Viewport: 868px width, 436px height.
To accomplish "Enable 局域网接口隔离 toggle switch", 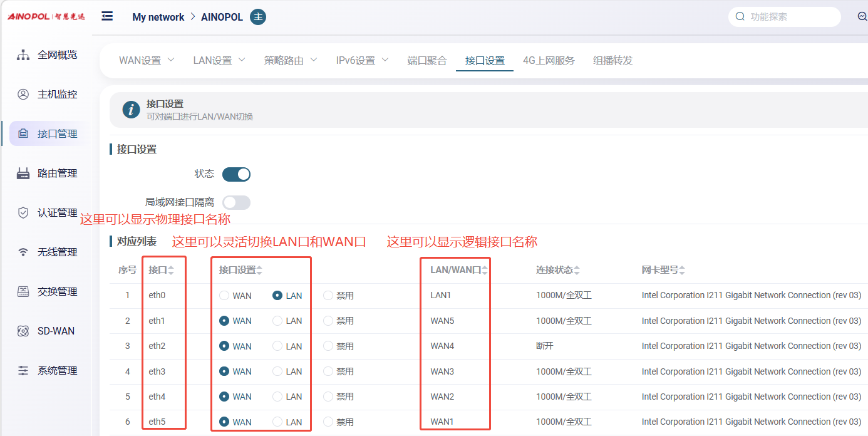I will point(236,202).
